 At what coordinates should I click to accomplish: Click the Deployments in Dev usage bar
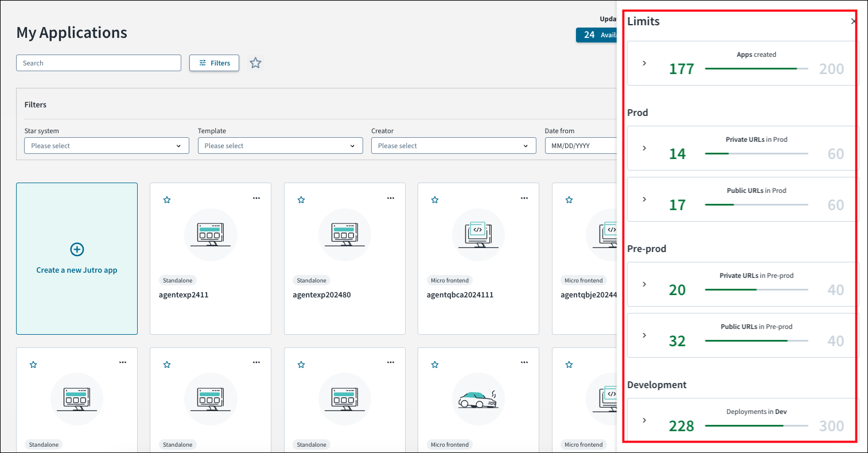757,426
